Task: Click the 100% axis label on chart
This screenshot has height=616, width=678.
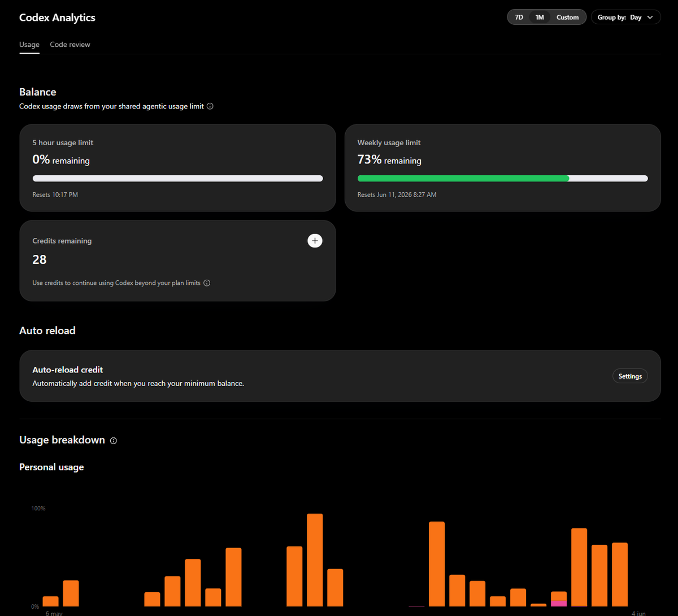Action: [x=38, y=509]
